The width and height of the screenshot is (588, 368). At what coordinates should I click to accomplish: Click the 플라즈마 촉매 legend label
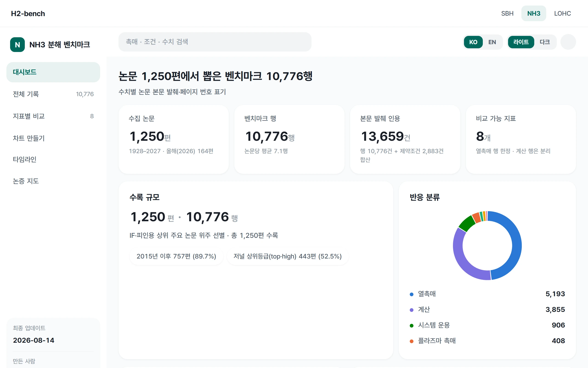pyautogui.click(x=437, y=341)
